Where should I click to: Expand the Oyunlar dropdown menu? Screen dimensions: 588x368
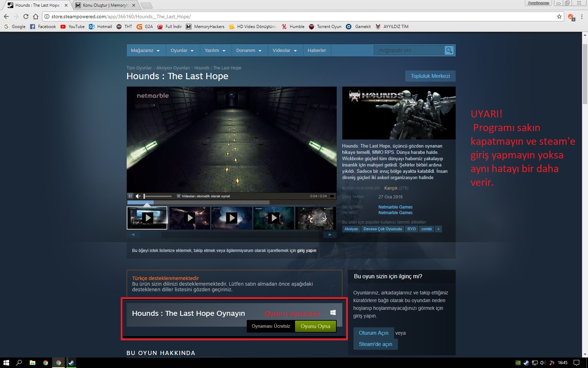tap(182, 50)
